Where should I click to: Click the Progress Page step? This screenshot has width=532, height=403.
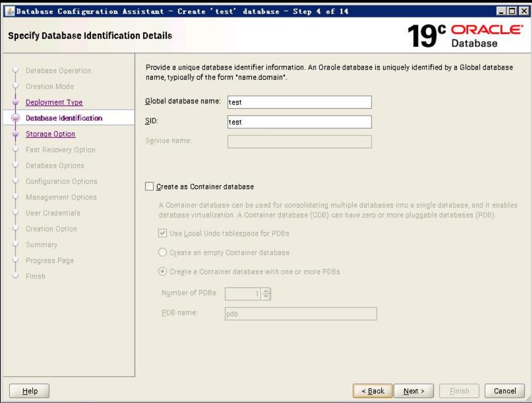coord(50,261)
